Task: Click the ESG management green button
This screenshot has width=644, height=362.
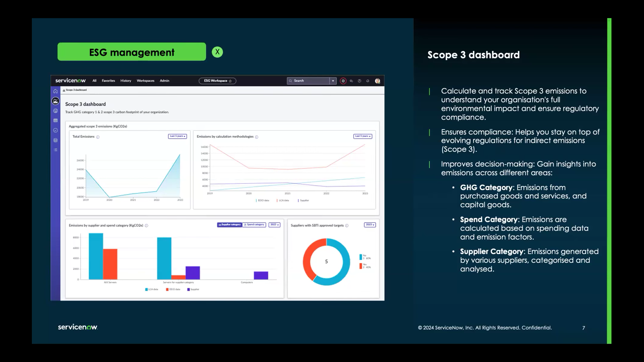Action: (132, 52)
